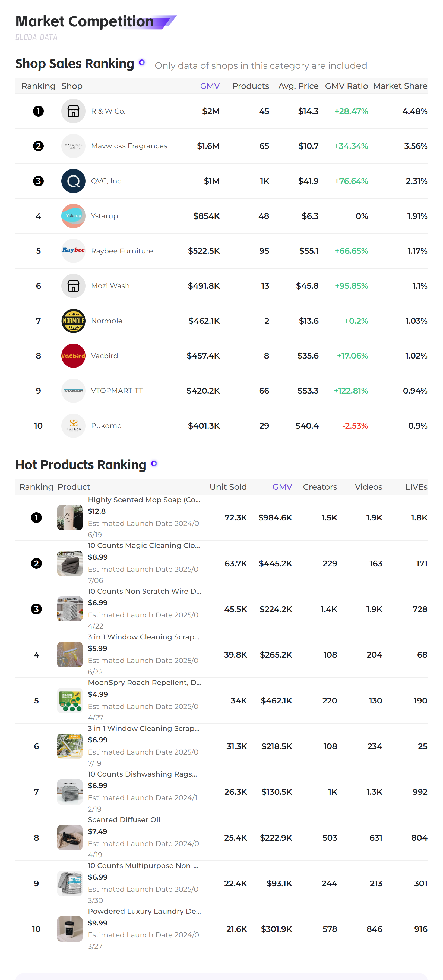The width and height of the screenshot is (443, 980).
Task: Open the Multipurpose Non-scratch cloth thumbnail
Action: (70, 883)
